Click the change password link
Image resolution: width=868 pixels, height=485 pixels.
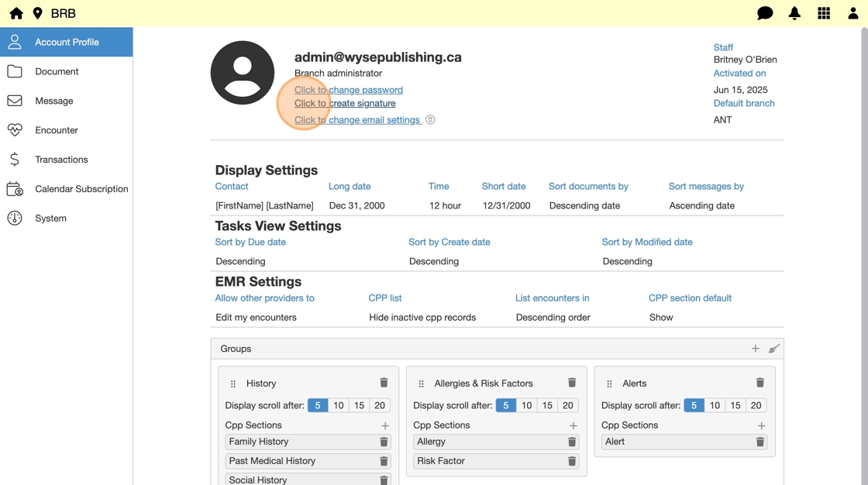pyautogui.click(x=348, y=90)
